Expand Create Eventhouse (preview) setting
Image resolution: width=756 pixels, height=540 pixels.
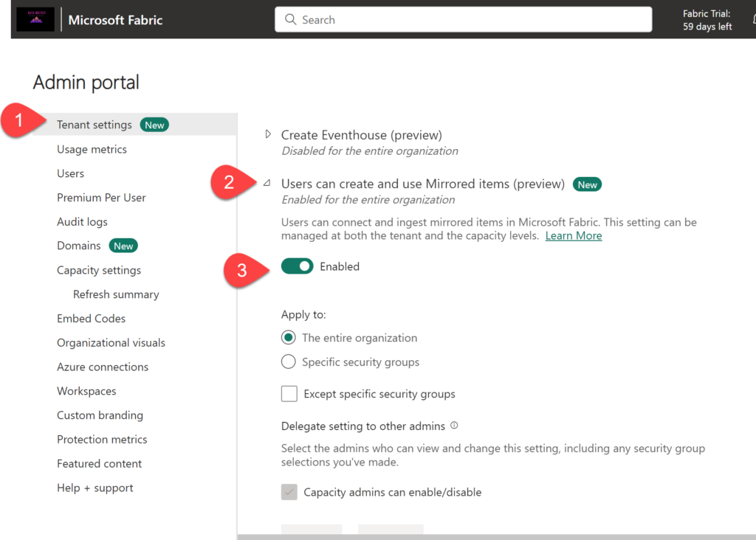(268, 134)
